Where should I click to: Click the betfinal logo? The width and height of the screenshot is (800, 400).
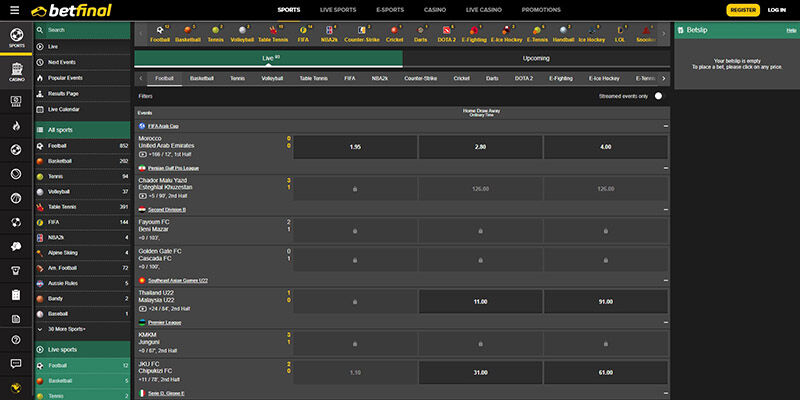click(x=71, y=10)
